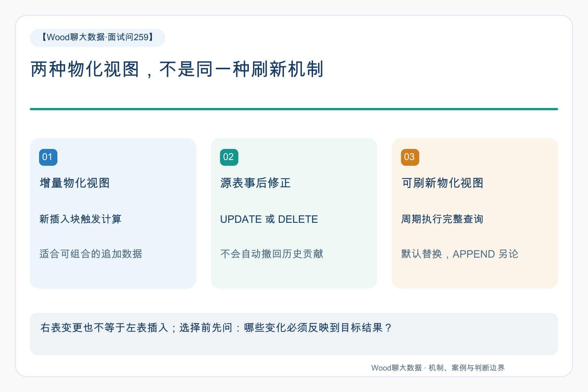Screen dimensions: 588x392
Task: Select the card title 源表事后修正
Action: coord(255,183)
